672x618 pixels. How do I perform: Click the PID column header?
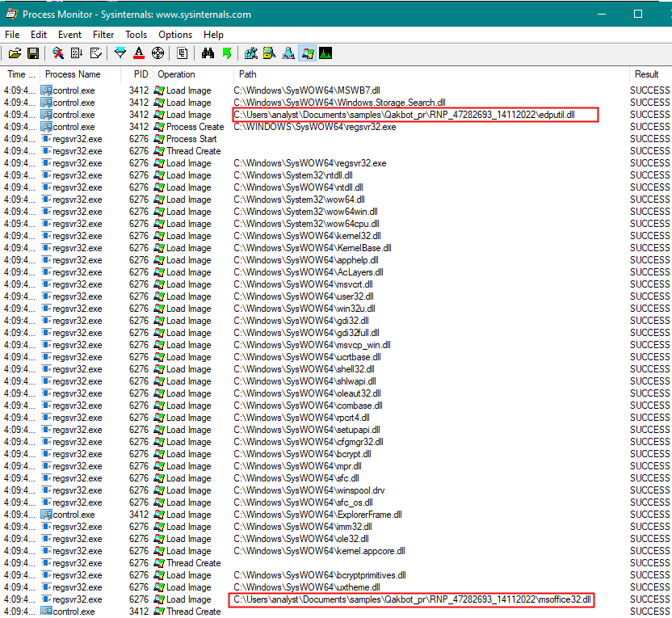(x=137, y=74)
